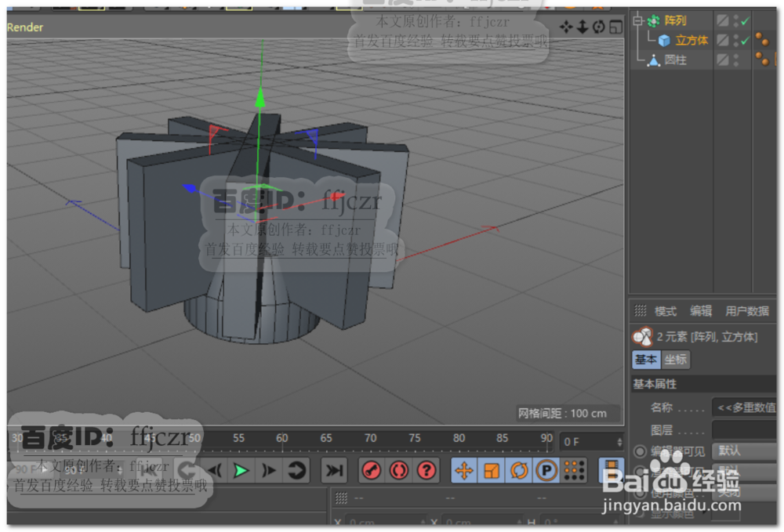The height and width of the screenshot is (532, 784).
Task: Collapse the 阵列 tree node
Action: tap(637, 21)
